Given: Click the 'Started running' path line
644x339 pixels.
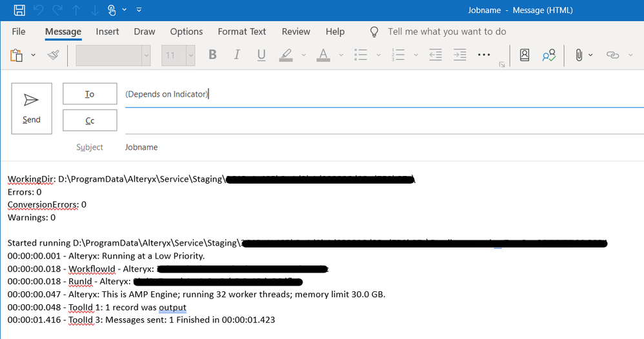Looking at the screenshot, I should (307, 243).
